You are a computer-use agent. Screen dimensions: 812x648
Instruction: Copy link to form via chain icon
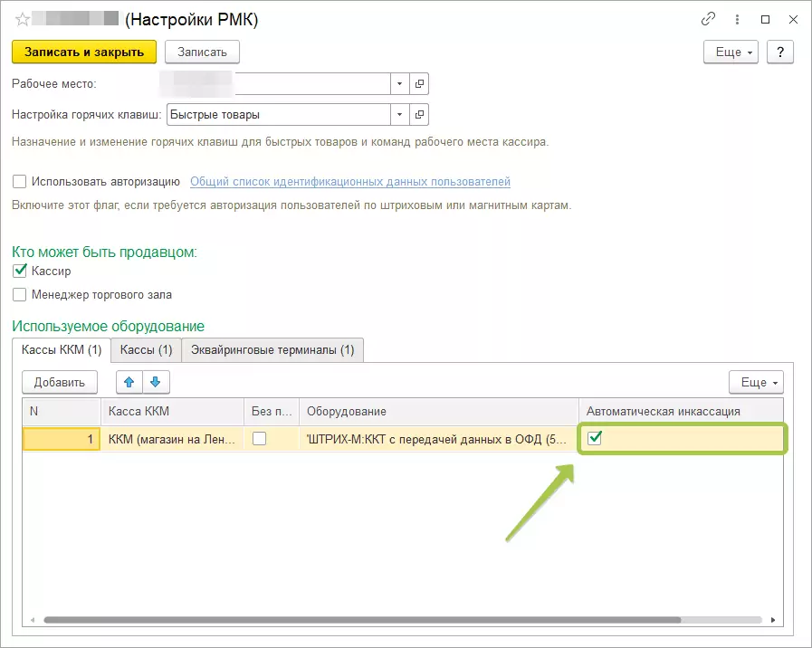pyautogui.click(x=710, y=19)
